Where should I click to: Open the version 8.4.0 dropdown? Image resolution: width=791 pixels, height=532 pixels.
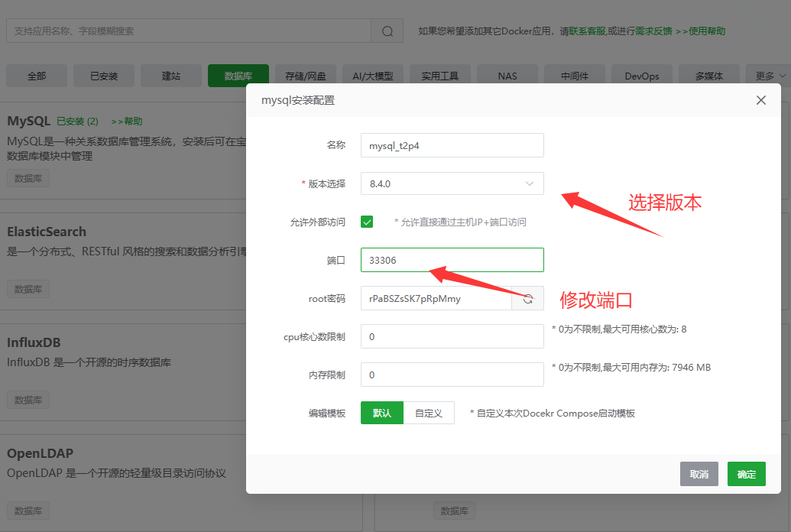click(452, 183)
